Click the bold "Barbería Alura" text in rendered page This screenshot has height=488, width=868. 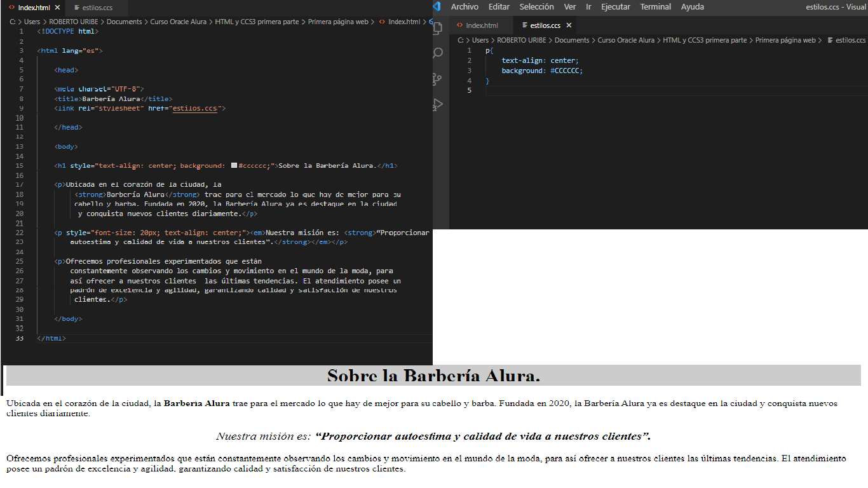pos(196,403)
